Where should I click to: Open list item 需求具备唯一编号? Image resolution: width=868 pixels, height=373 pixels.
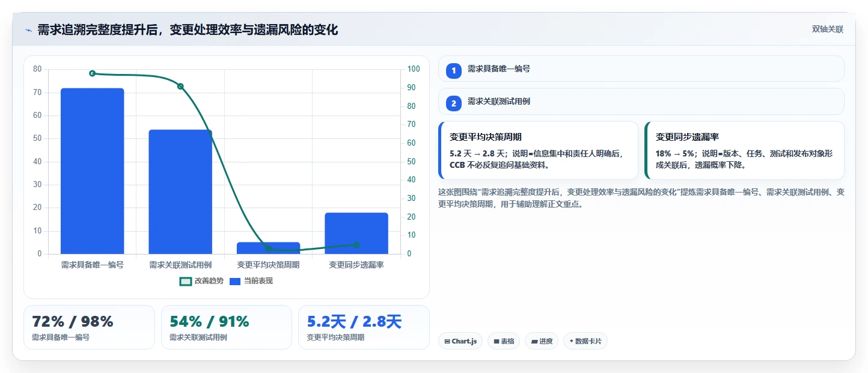641,69
